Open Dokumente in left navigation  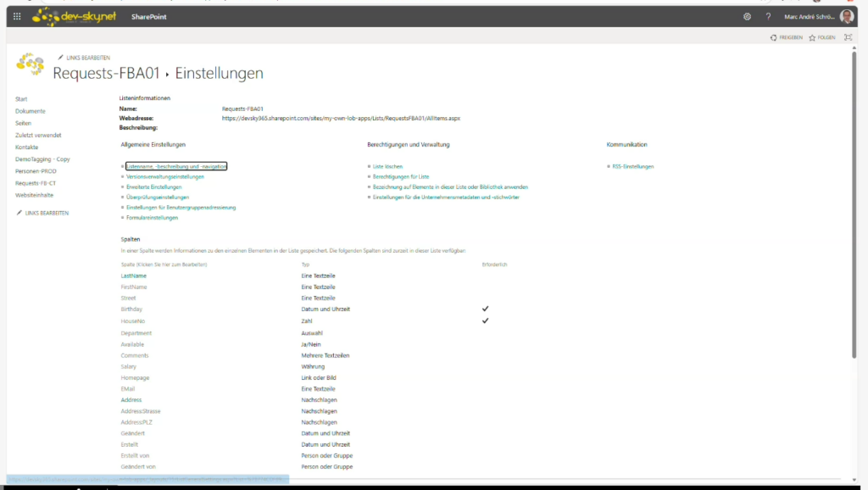(31, 111)
